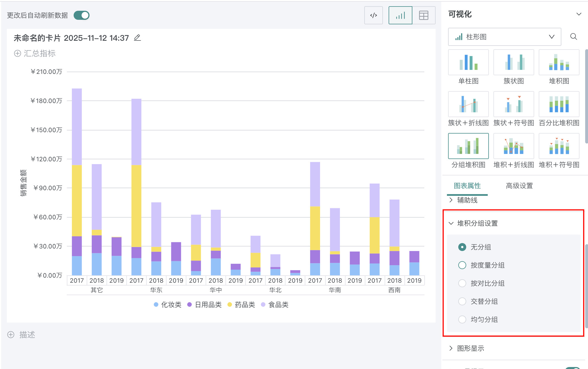
Task: Select the 均匀分组 radio option
Action: (462, 319)
